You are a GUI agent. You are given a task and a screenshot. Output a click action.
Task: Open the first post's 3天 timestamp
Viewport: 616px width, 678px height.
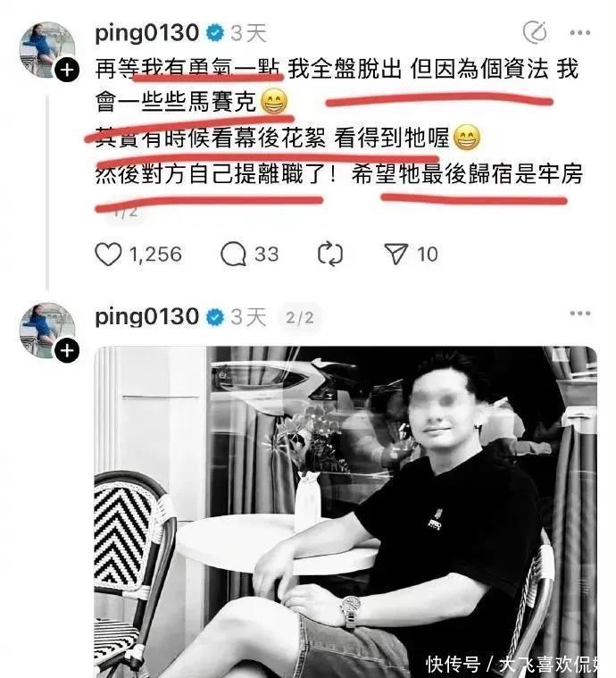pos(248,33)
